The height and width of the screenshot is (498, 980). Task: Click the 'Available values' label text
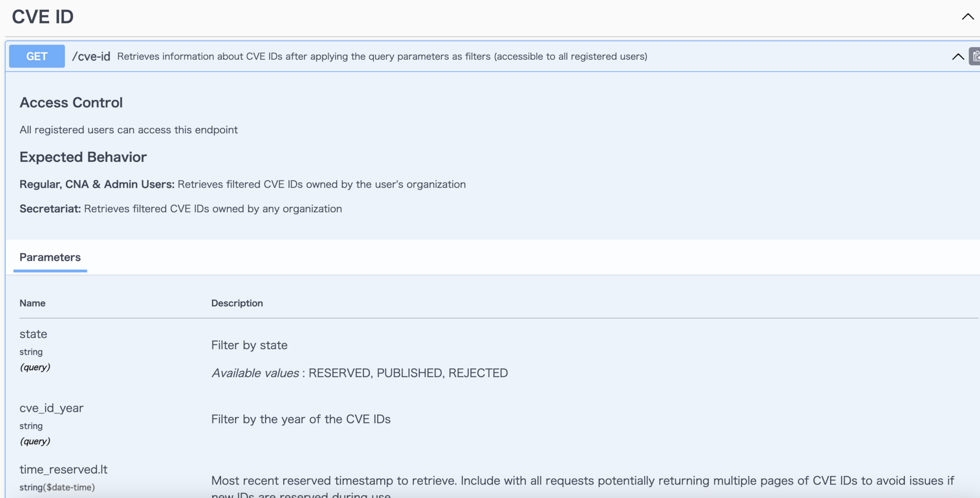pyautogui.click(x=256, y=373)
